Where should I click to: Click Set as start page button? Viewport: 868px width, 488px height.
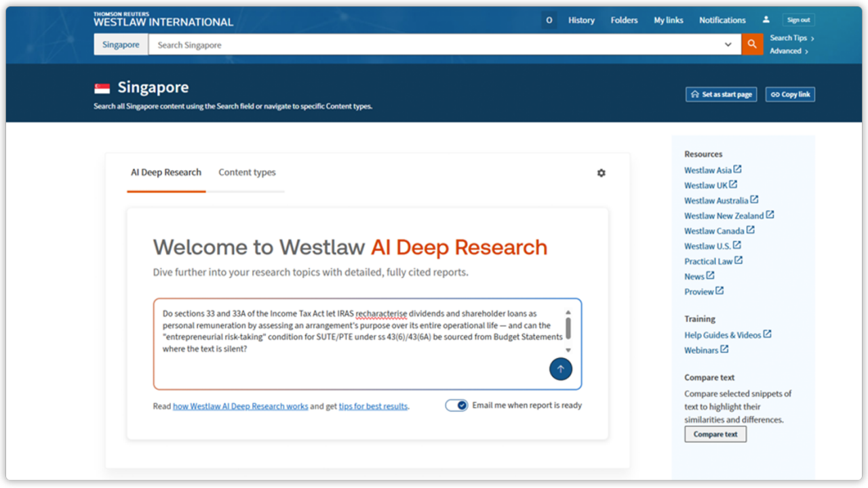[721, 94]
